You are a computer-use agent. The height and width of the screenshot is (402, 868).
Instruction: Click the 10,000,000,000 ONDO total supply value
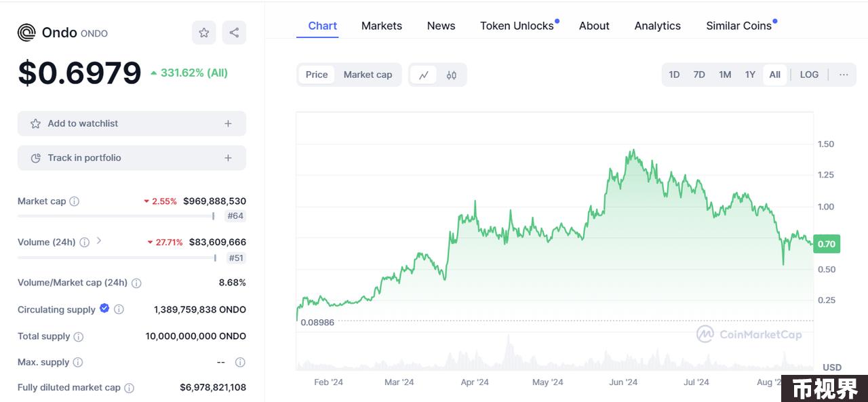(196, 336)
